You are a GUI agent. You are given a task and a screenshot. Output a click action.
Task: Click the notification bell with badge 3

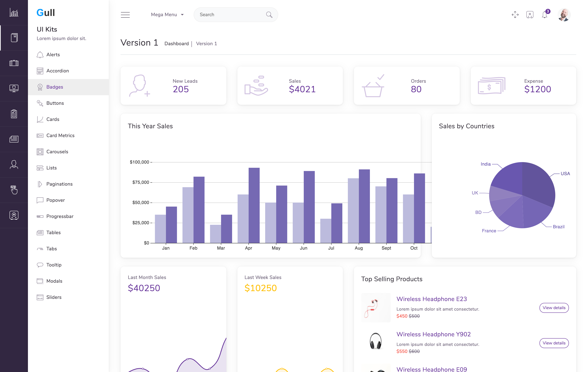coord(544,15)
